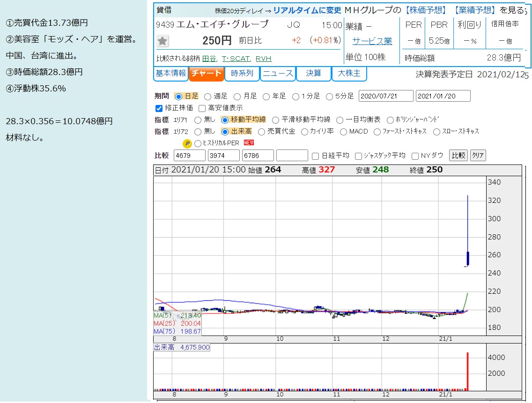Open the 基本情報 tab
This screenshot has height=403, width=532.
(170, 73)
